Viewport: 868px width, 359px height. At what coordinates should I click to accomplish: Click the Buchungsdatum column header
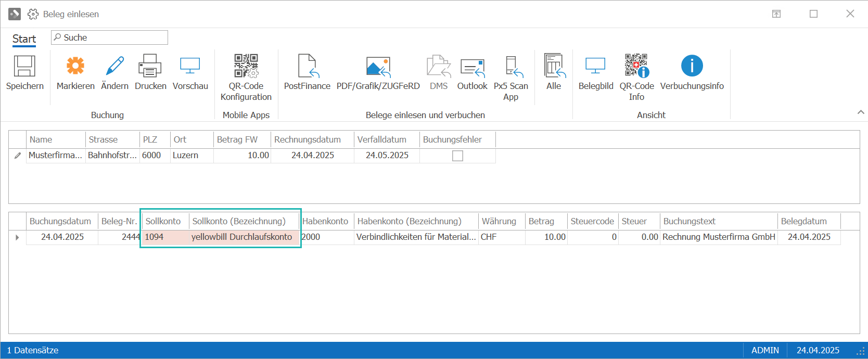click(x=62, y=221)
